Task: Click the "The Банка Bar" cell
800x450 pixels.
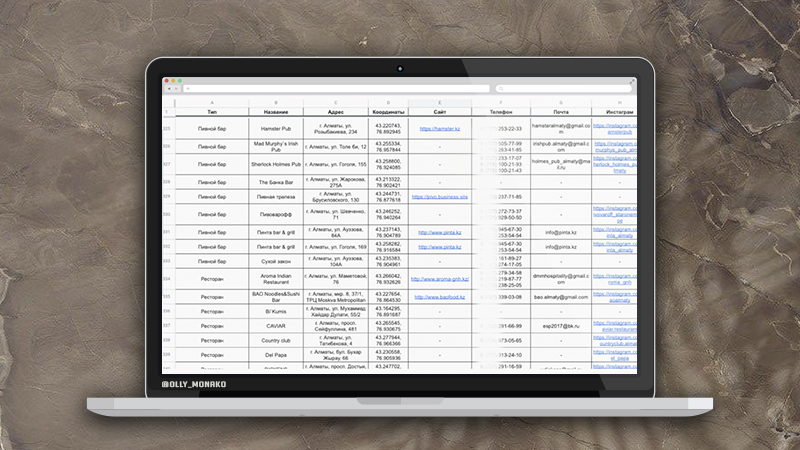Action: pyautogui.click(x=276, y=182)
